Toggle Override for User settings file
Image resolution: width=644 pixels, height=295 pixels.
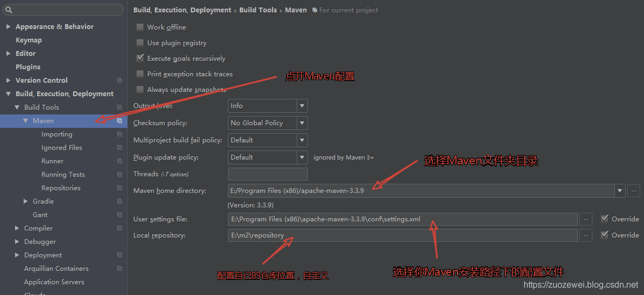[x=605, y=219]
